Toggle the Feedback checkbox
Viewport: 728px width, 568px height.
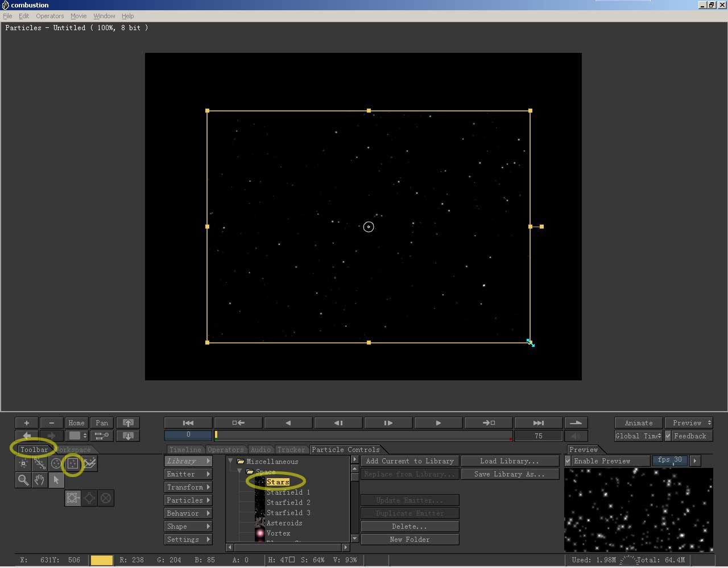(669, 436)
